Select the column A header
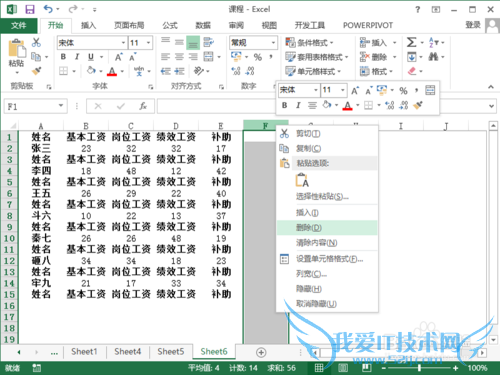The height and width of the screenshot is (375, 500). click(x=41, y=126)
